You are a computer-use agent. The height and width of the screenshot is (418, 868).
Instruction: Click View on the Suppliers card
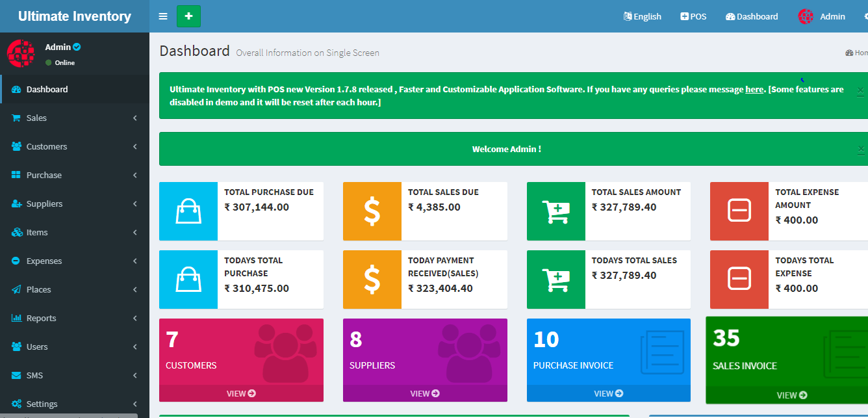[425, 393]
